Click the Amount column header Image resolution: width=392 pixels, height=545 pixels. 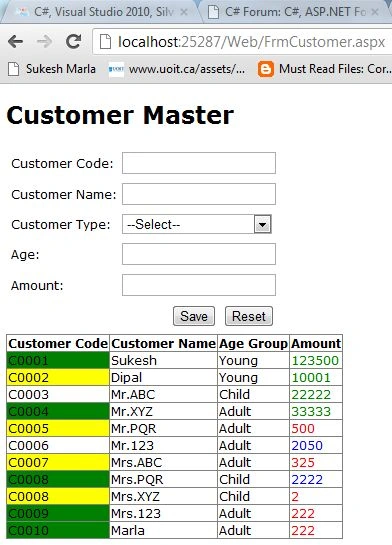[316, 343]
